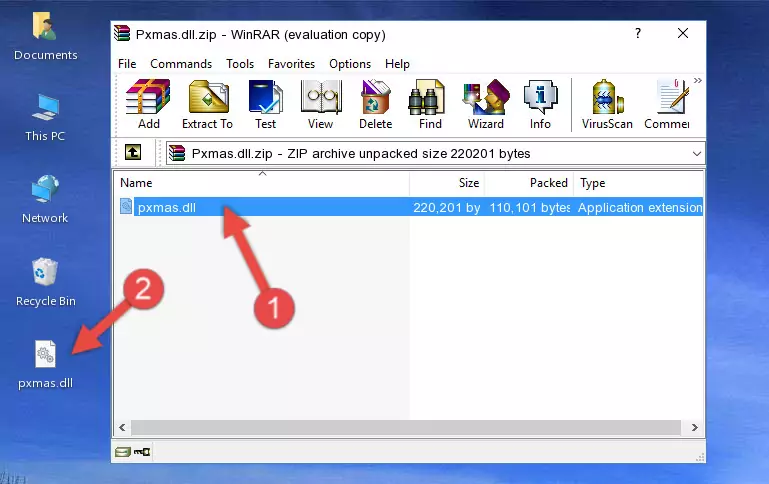Viewport: 769px width, 484px height.
Task: Click the 220,201 size value
Action: [446, 208]
